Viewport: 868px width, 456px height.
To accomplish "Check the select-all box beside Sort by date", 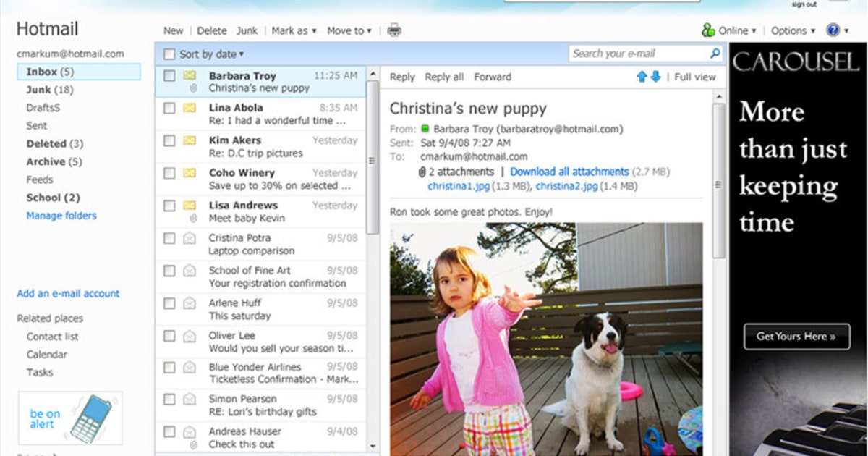I will (169, 54).
